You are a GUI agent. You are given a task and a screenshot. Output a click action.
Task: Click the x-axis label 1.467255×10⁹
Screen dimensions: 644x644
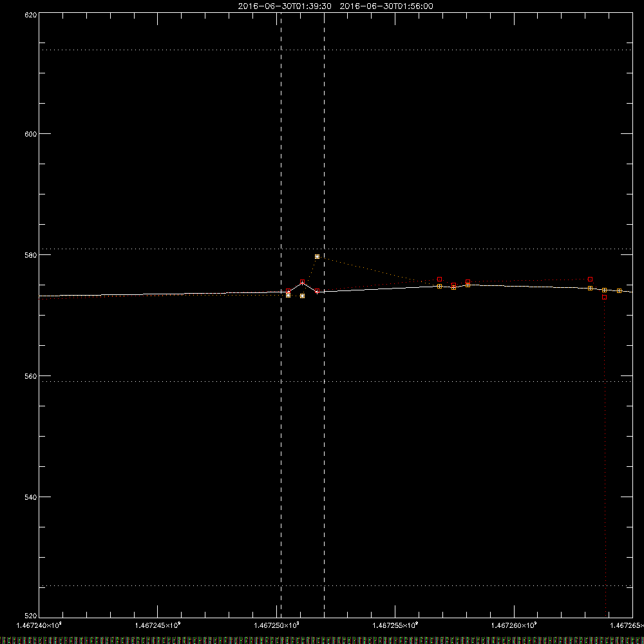pyautogui.click(x=395, y=625)
